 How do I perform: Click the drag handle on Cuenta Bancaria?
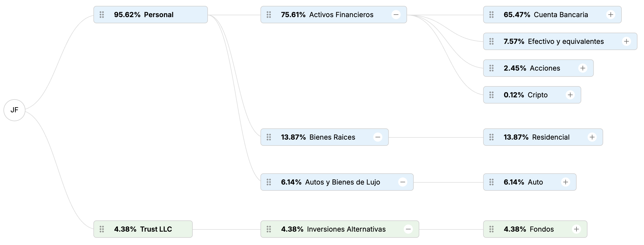(x=491, y=15)
